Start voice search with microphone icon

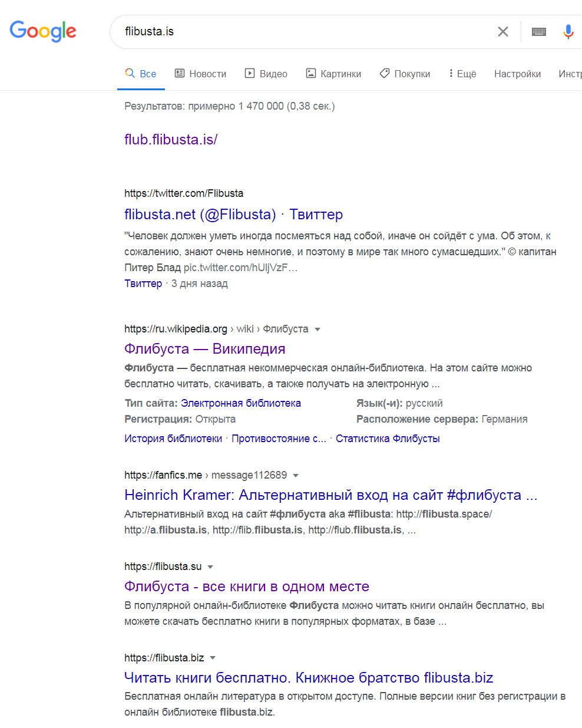568,32
